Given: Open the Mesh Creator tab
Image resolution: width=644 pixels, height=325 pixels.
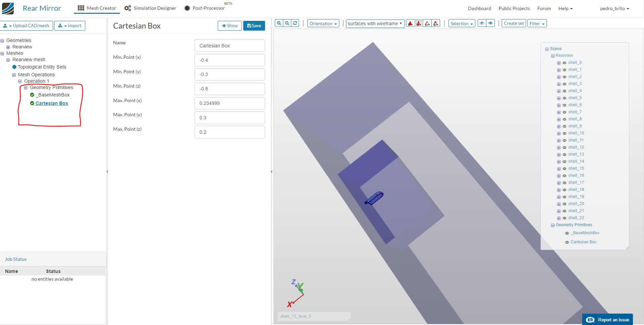Looking at the screenshot, I should (x=97, y=8).
